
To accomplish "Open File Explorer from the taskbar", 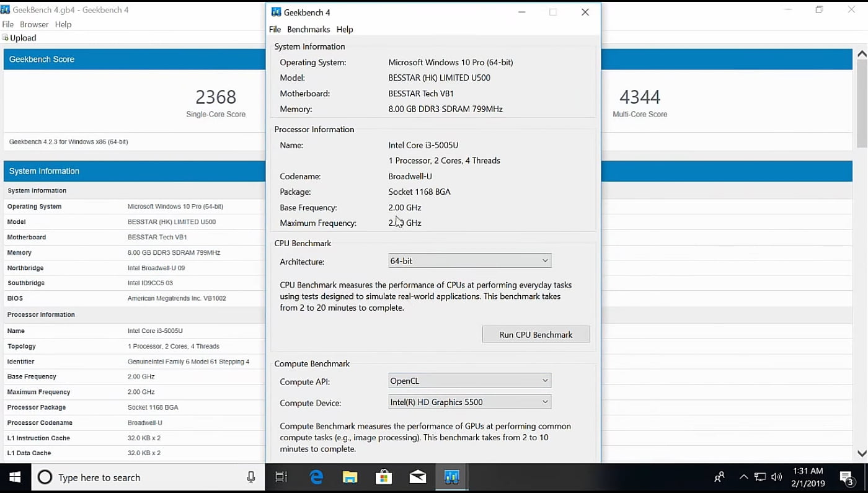I will point(350,477).
